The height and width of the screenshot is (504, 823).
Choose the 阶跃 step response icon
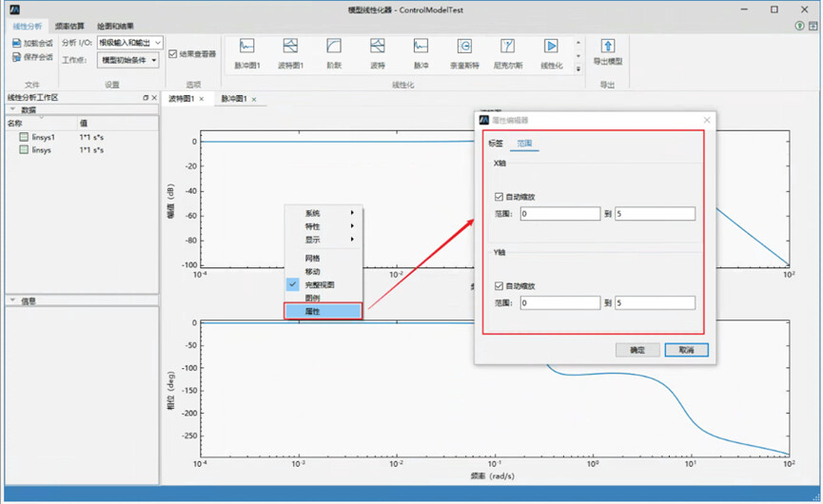334,47
